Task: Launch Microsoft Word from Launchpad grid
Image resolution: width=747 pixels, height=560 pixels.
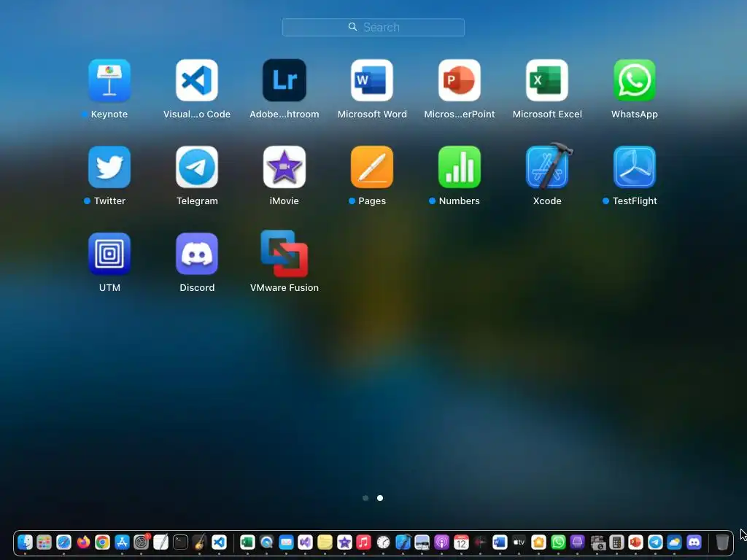Action: coord(372,80)
